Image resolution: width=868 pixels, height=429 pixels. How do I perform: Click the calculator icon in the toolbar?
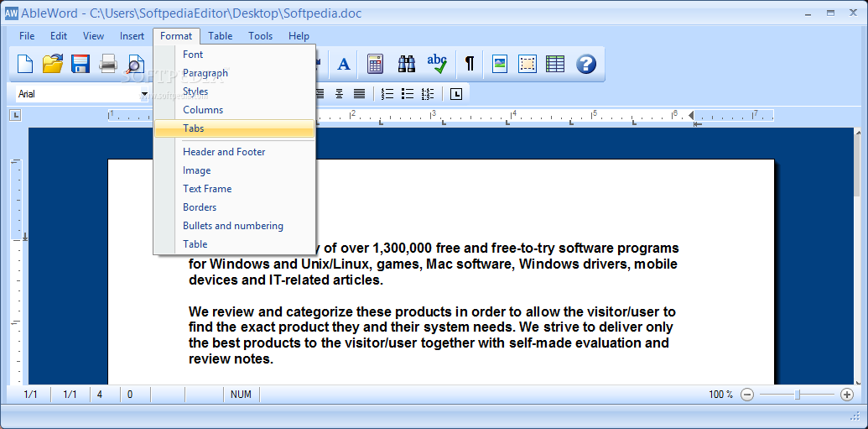(x=376, y=65)
